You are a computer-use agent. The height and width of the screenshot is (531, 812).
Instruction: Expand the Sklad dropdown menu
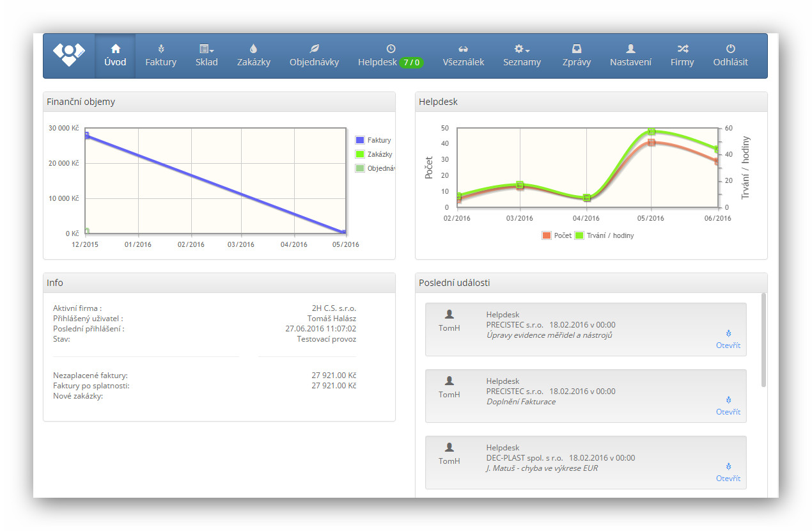207,56
